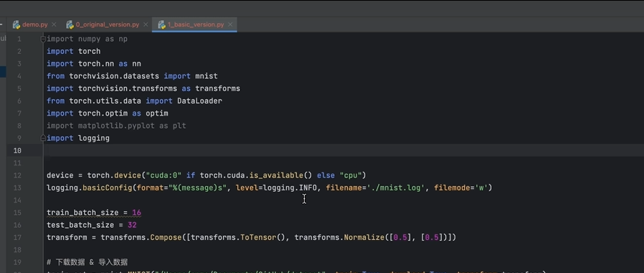Click "optim" alias at end of line 7
The image size is (644, 273).
pos(157,113)
